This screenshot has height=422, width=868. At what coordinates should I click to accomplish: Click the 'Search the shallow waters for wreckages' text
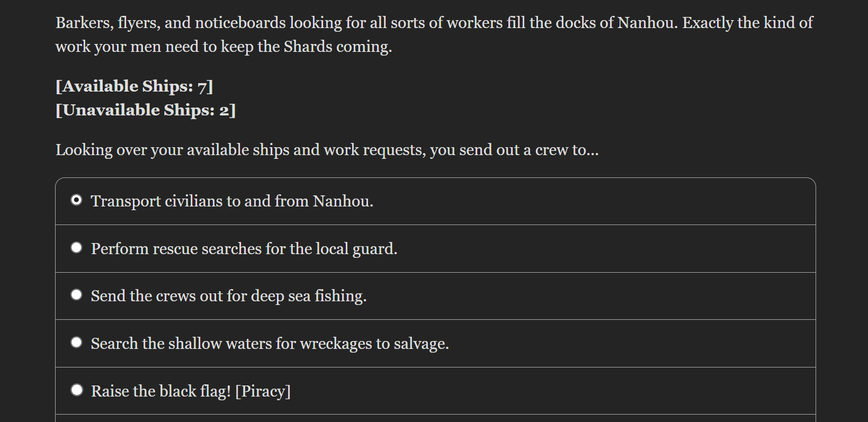click(x=231, y=344)
